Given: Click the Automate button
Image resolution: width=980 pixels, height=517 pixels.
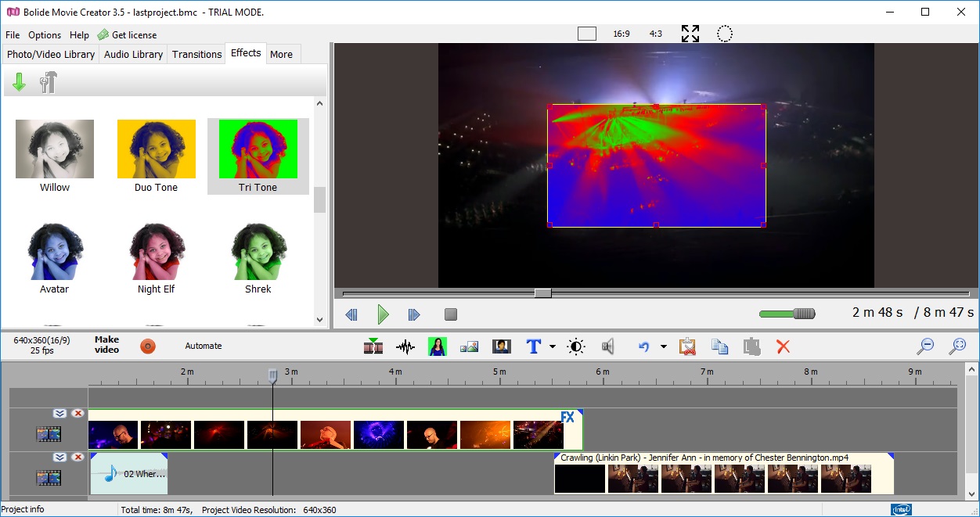Looking at the screenshot, I should 204,346.
